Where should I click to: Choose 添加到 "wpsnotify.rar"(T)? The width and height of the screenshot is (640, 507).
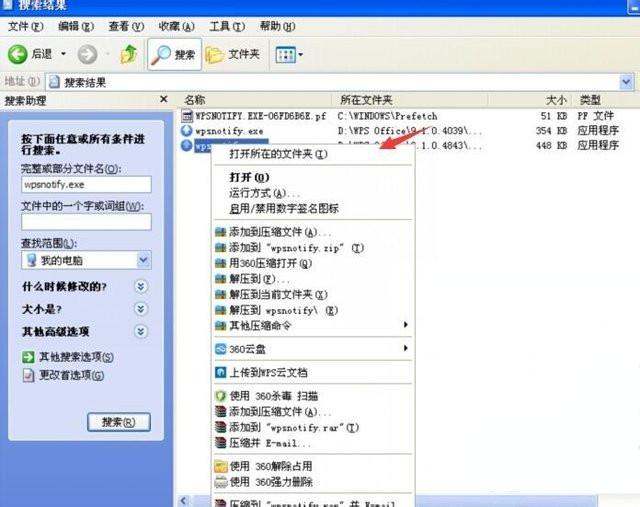[313, 427]
